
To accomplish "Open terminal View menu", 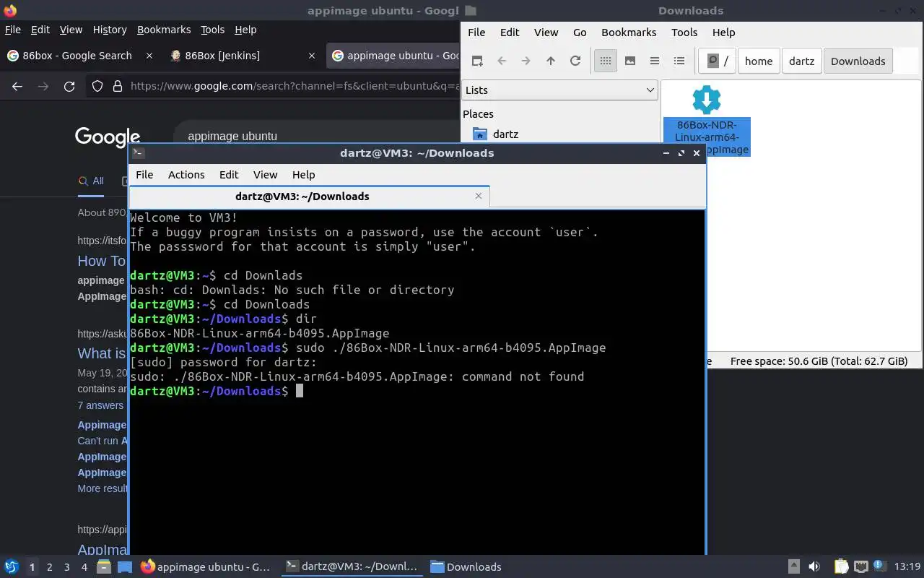I will click(265, 175).
